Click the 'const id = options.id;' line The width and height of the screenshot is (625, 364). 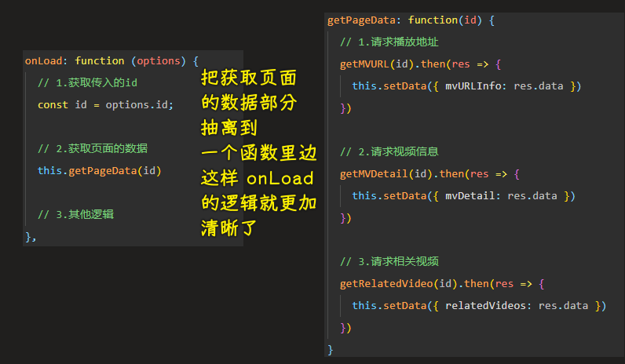106,105
